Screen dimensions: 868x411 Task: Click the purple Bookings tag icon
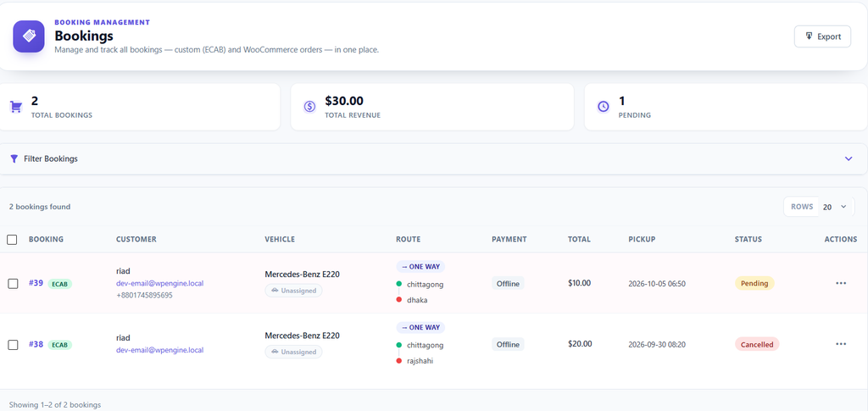point(29,36)
